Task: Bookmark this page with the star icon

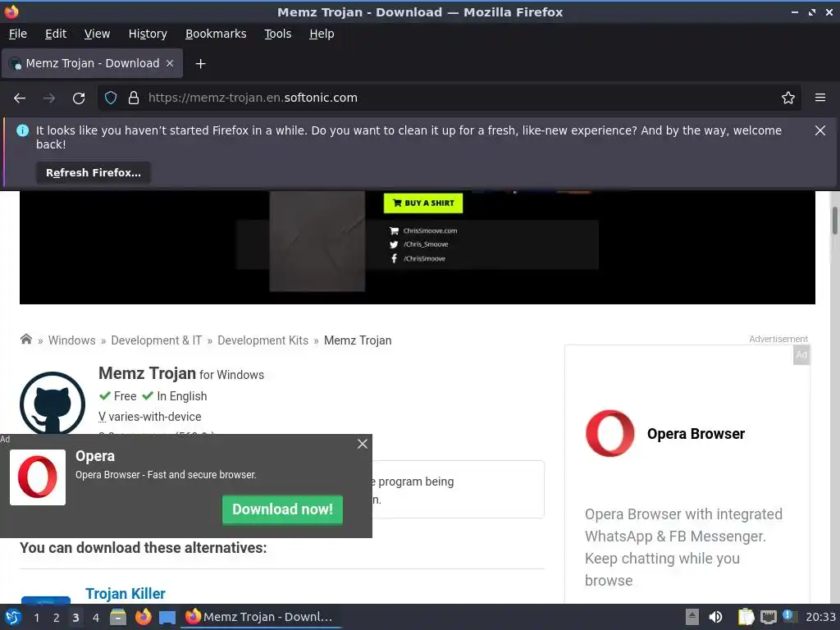Action: [787, 98]
